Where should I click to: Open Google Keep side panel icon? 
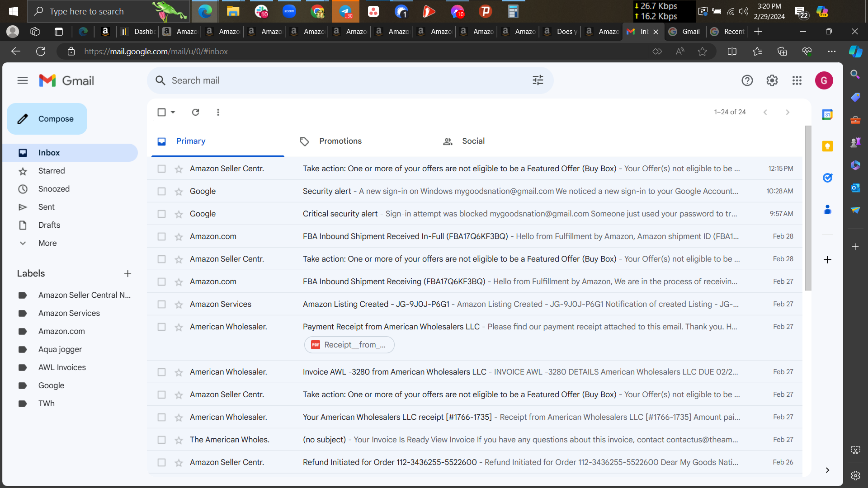click(827, 146)
